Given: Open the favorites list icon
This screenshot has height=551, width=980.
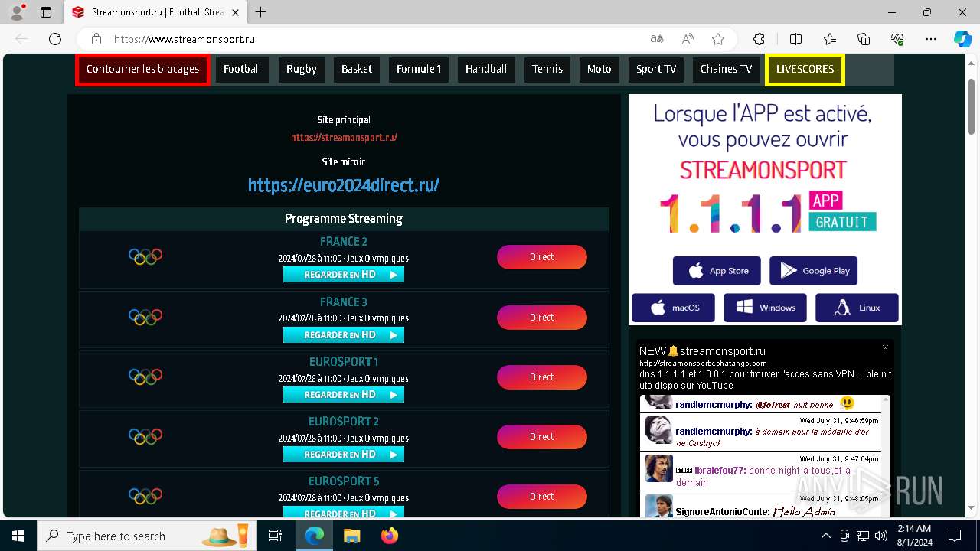Looking at the screenshot, I should (830, 39).
